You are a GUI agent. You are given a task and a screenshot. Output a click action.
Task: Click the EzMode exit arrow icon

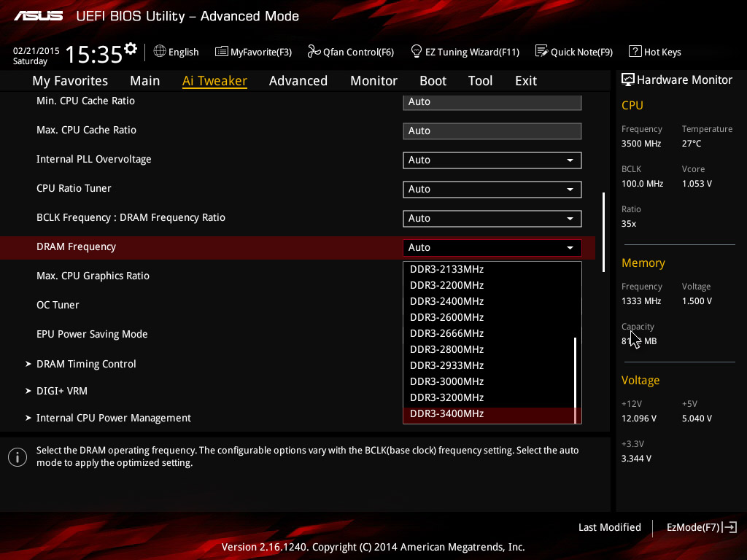point(729,527)
